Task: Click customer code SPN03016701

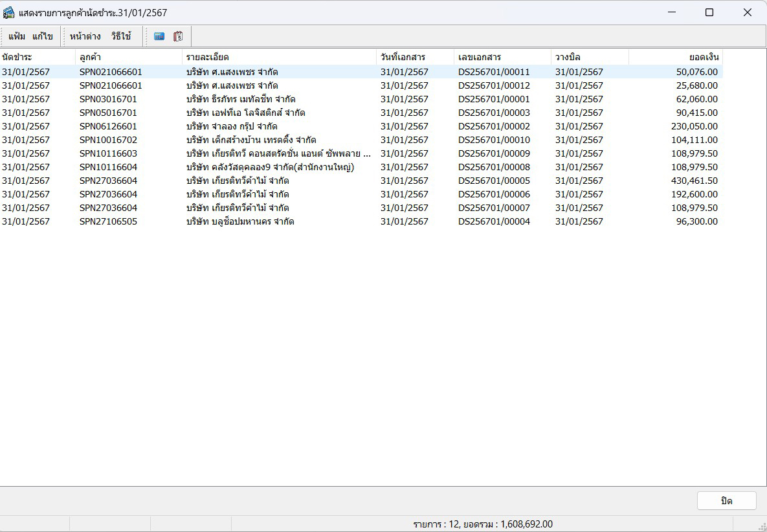Action: tap(108, 99)
